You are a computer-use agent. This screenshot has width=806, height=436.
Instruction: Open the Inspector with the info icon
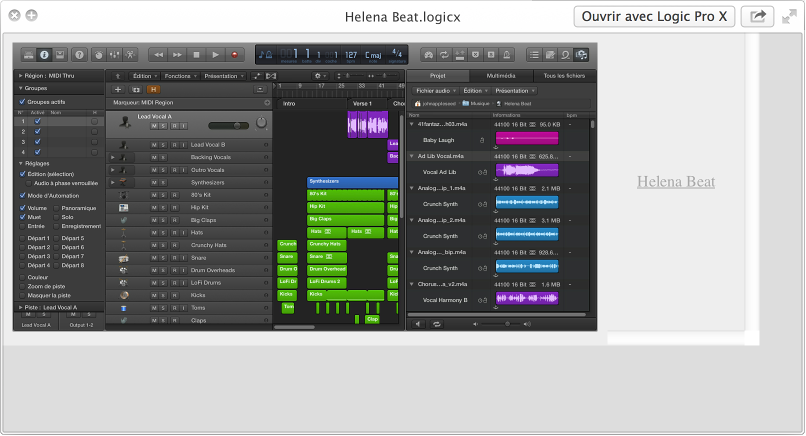pyautogui.click(x=45, y=54)
